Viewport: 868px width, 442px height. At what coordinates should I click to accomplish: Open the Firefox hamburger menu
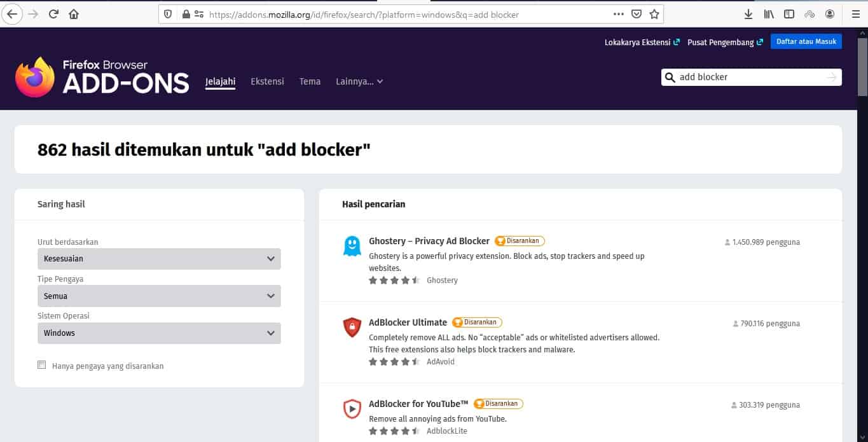855,14
